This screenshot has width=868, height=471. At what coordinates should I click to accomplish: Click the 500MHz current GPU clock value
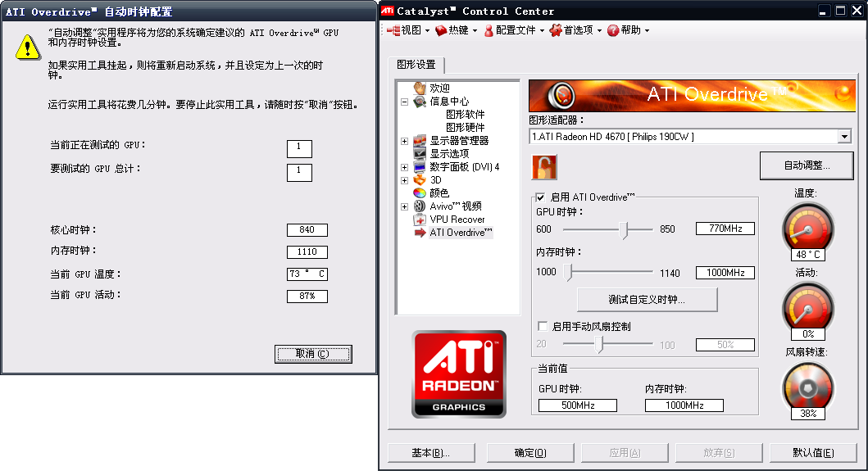577,405
